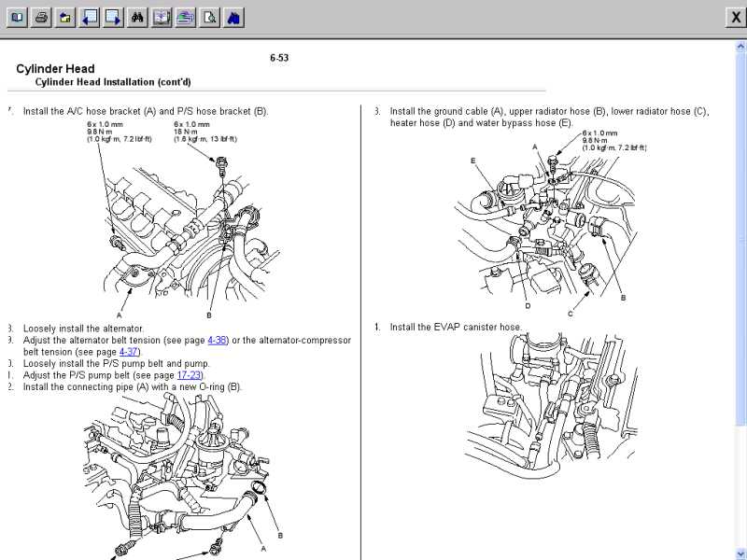Click the vertical scrollbar thumb
The width and height of the screenshot is (747, 560).
click(x=740, y=240)
